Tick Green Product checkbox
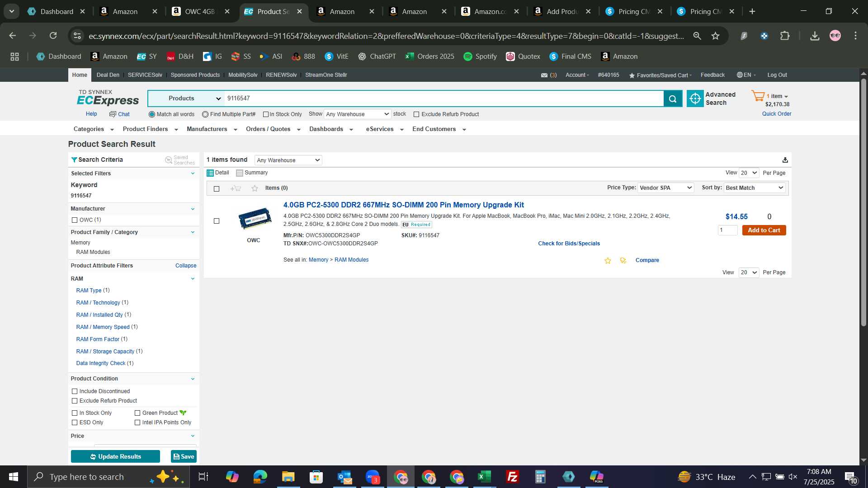Screen dimensions: 868x488 [x=137, y=413]
